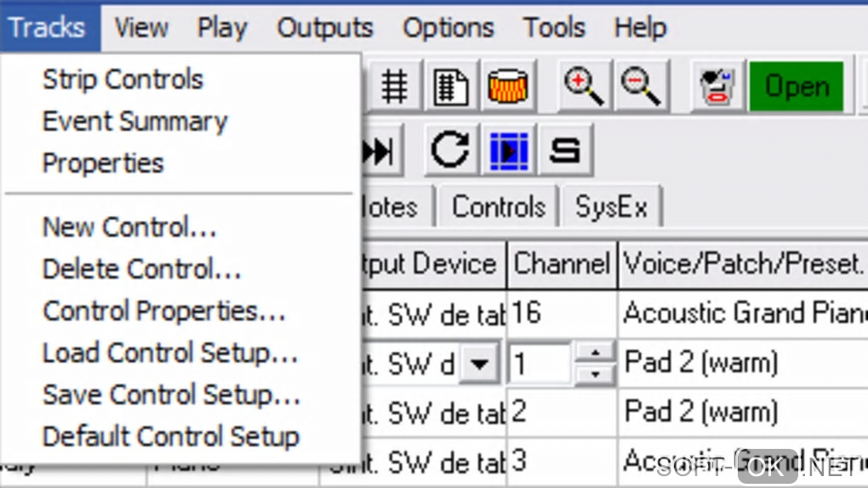
Task: Click first-row Acoustic Grand Piano voice (channel 16)
Action: tap(743, 314)
